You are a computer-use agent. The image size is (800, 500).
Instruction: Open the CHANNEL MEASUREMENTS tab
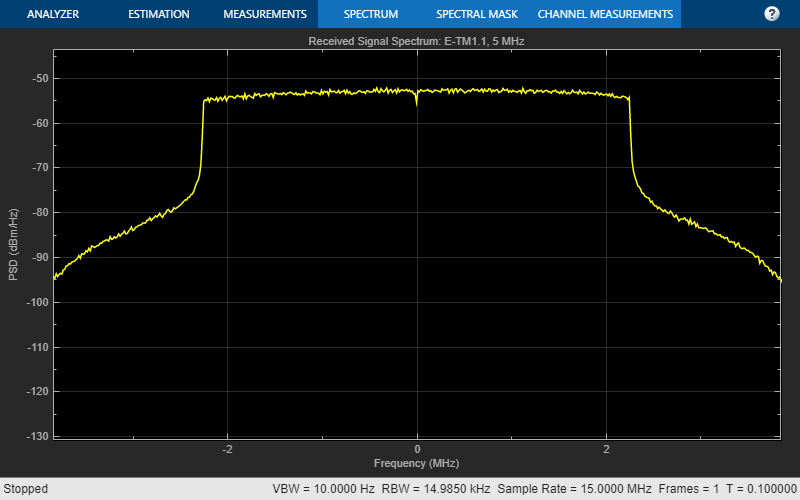click(x=605, y=14)
